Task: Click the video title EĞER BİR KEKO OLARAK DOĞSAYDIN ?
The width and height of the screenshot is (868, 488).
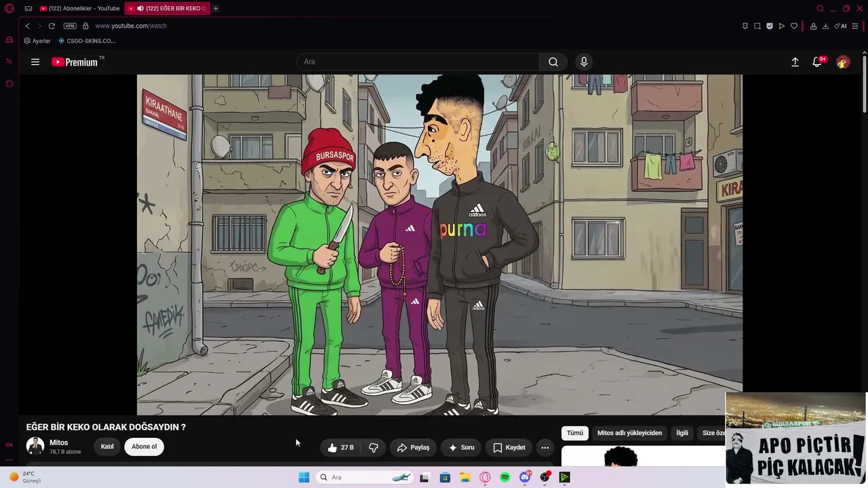Action: (x=106, y=427)
